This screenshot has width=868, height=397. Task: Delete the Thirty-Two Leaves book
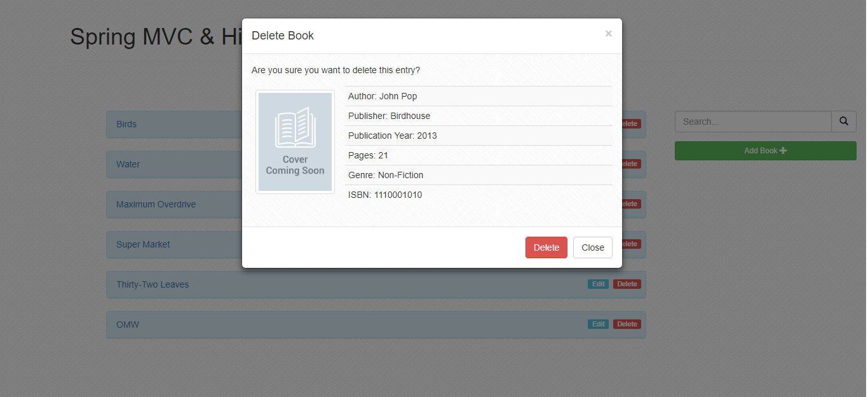[x=627, y=284]
